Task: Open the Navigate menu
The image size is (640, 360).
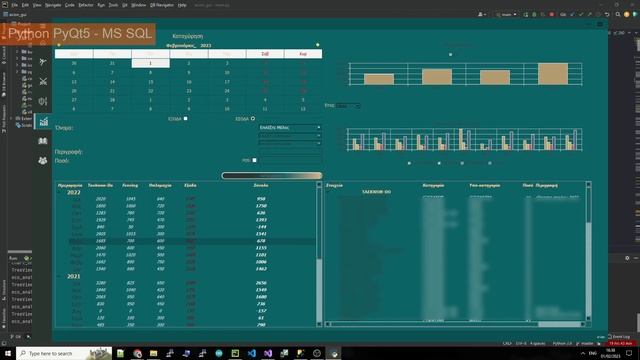Action: coord(53,5)
